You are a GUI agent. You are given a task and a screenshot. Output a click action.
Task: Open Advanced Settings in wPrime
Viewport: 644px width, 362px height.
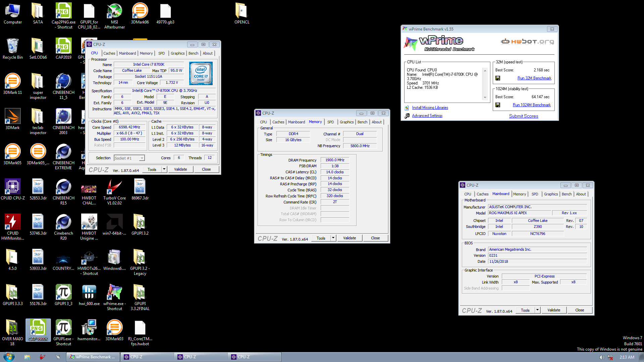coord(427,116)
